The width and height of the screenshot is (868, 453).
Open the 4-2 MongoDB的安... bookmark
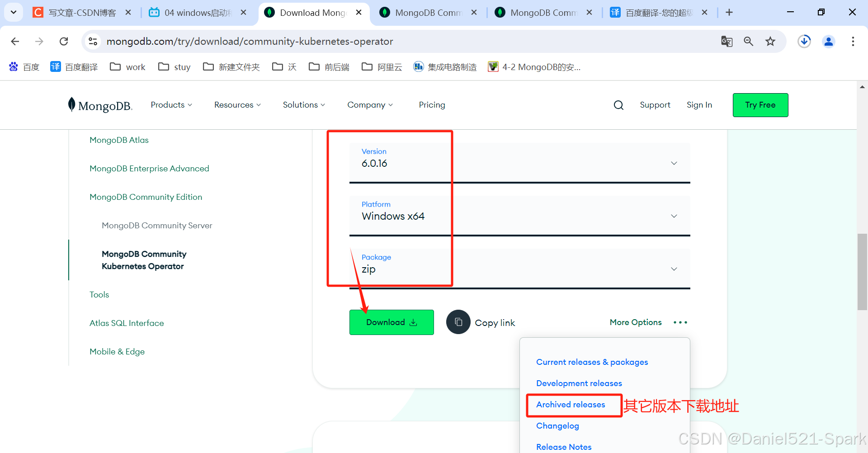[534, 67]
